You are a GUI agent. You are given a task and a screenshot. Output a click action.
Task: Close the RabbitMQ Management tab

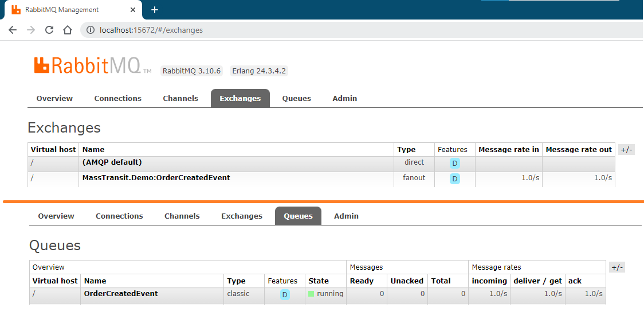pyautogui.click(x=133, y=10)
